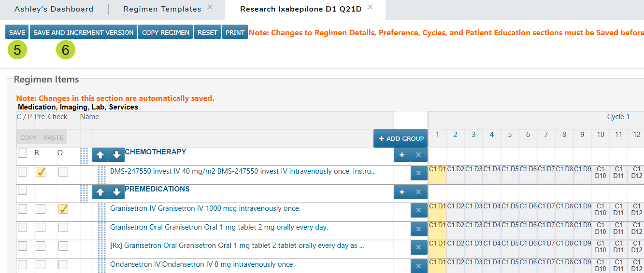Move the CHEMOTHERAPY group down
This screenshot has height=273, width=644.
[116, 156]
